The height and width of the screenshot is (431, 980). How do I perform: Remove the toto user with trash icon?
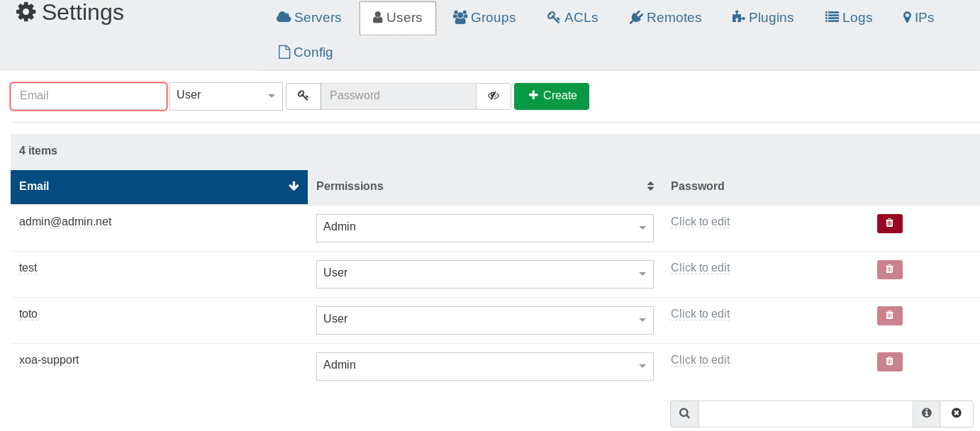point(889,315)
